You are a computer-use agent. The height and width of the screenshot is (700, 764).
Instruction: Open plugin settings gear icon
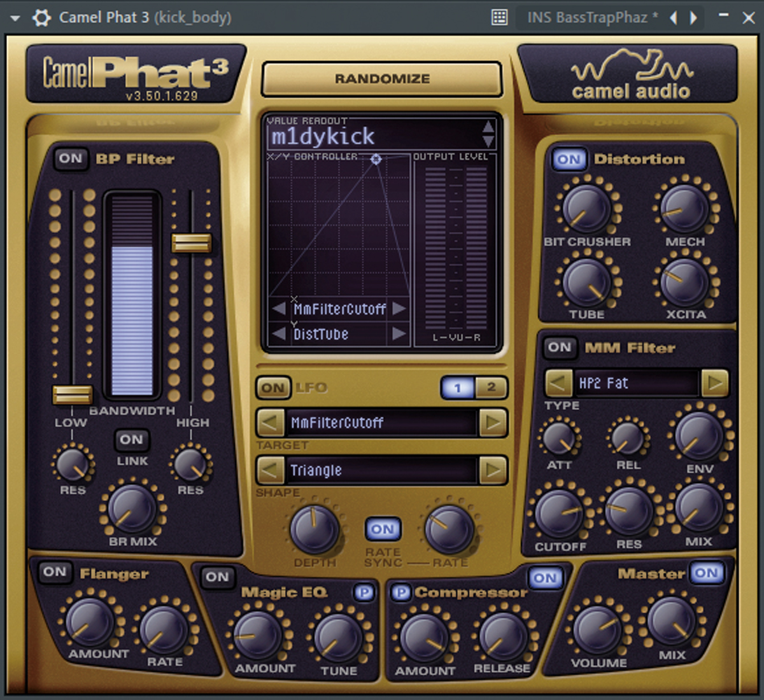point(42,17)
